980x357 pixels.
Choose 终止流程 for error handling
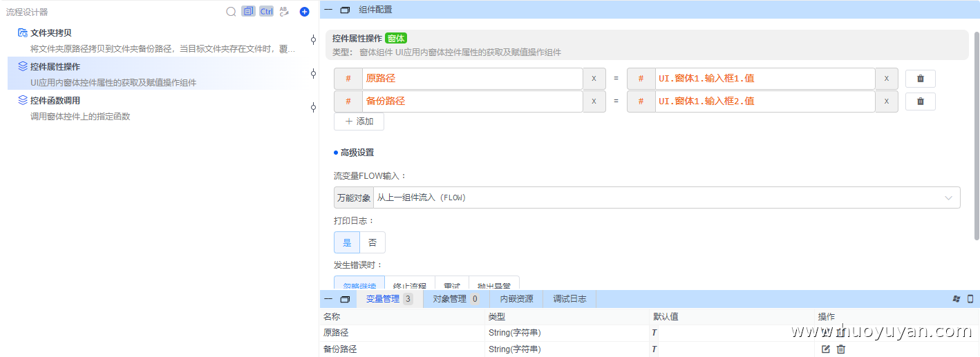click(410, 283)
